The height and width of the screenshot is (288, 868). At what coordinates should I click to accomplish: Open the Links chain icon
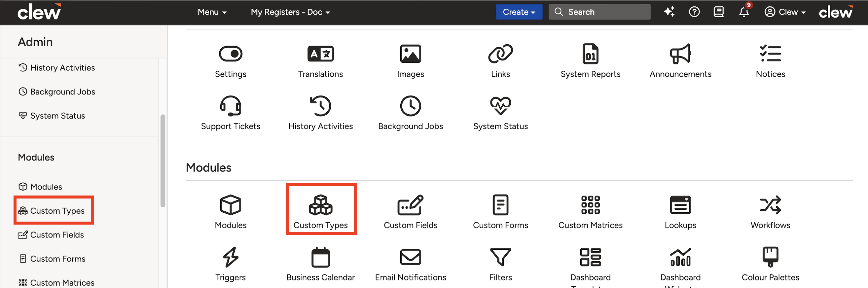(x=500, y=54)
